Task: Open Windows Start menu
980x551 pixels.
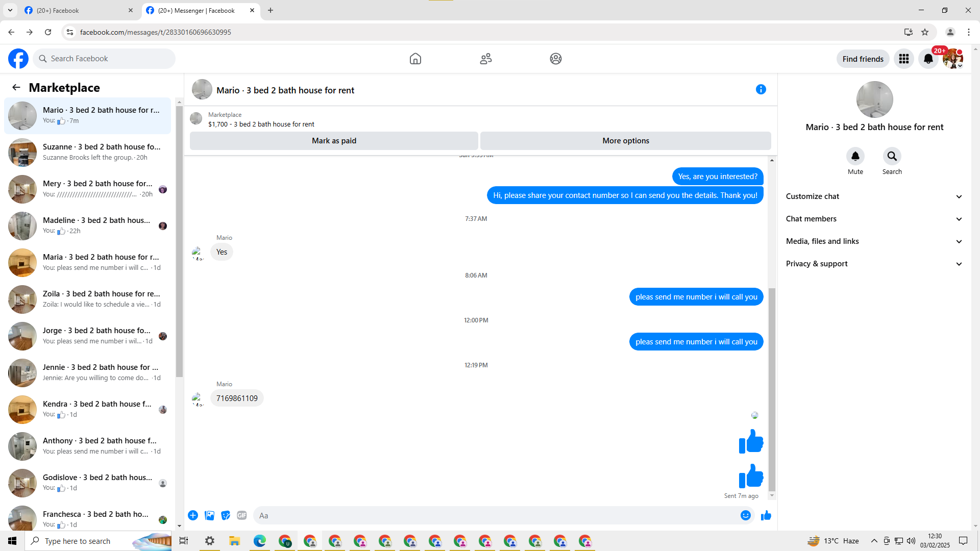Action: (x=12, y=541)
